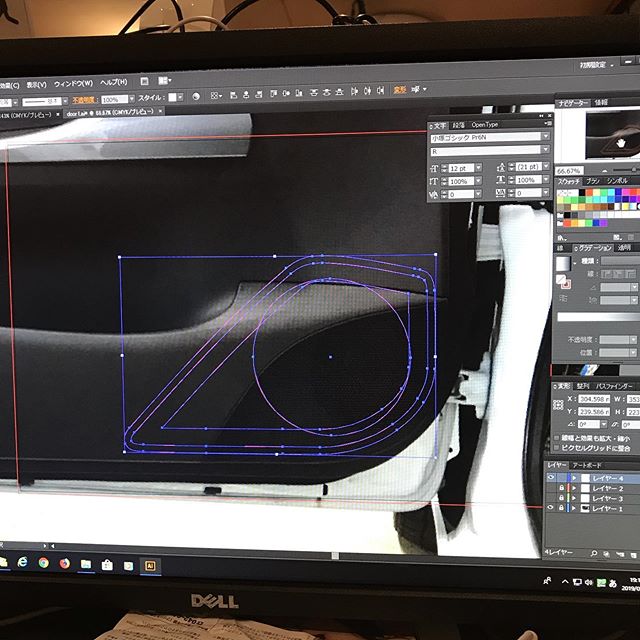Show hidden レイヤー 2 via its eye column

pos(551,487)
